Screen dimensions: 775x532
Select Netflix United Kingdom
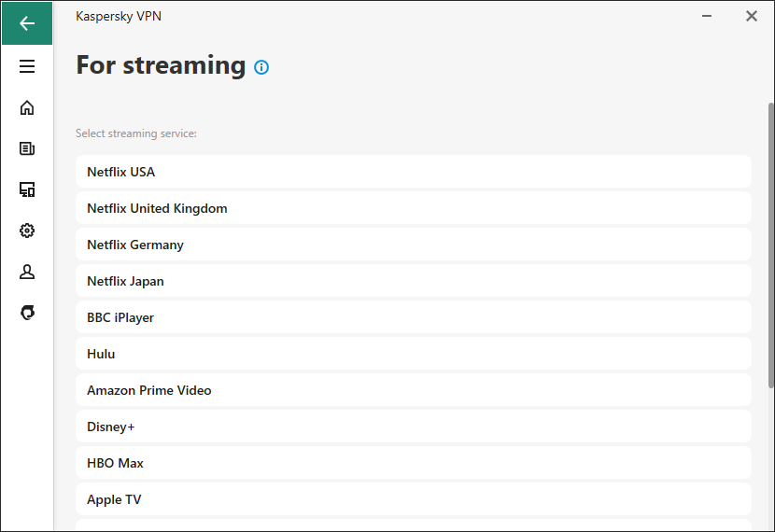click(x=414, y=208)
